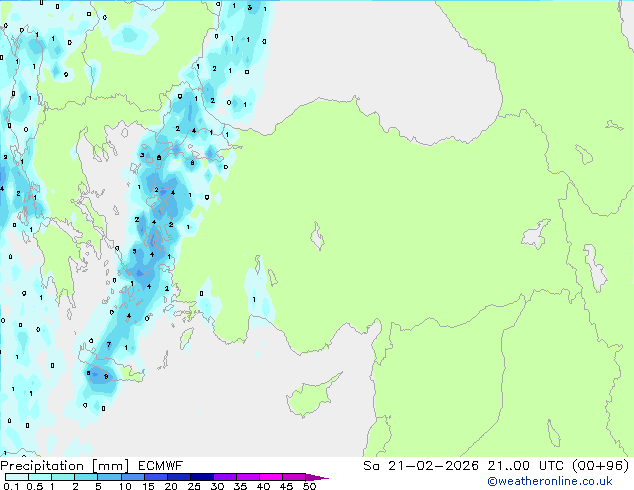Select the 25–30 mm navy legend swatch

201,477
